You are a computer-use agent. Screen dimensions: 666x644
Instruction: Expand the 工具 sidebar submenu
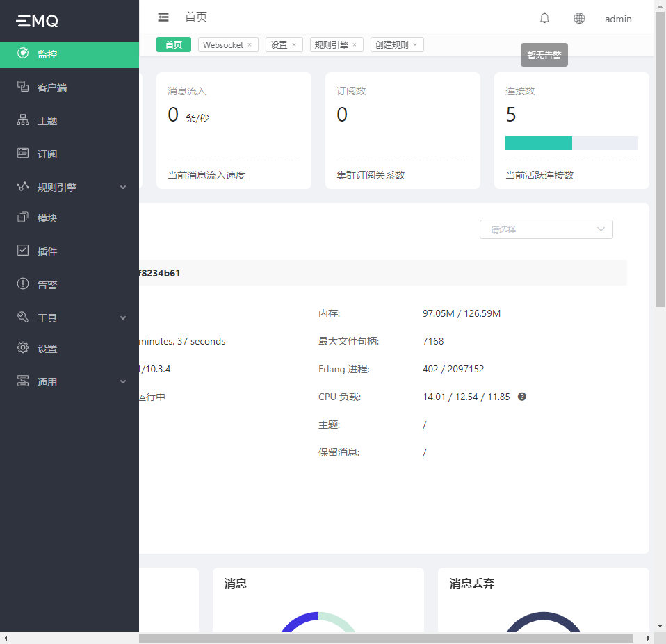click(123, 317)
